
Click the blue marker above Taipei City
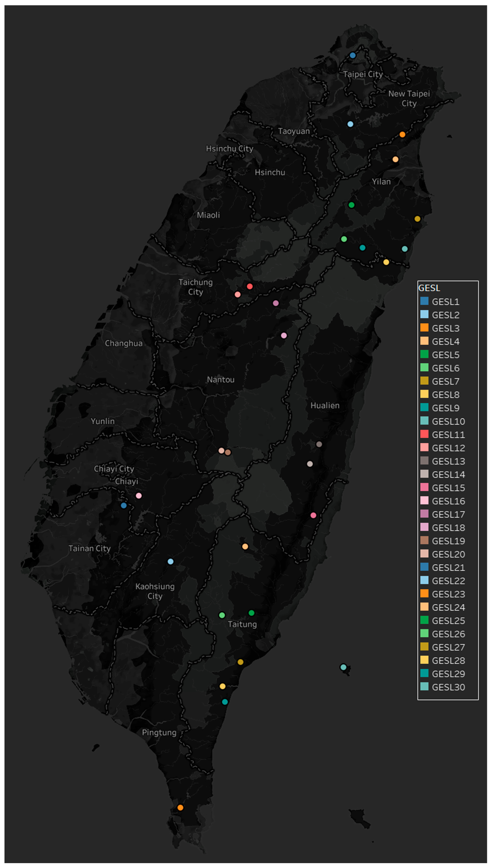tap(352, 55)
